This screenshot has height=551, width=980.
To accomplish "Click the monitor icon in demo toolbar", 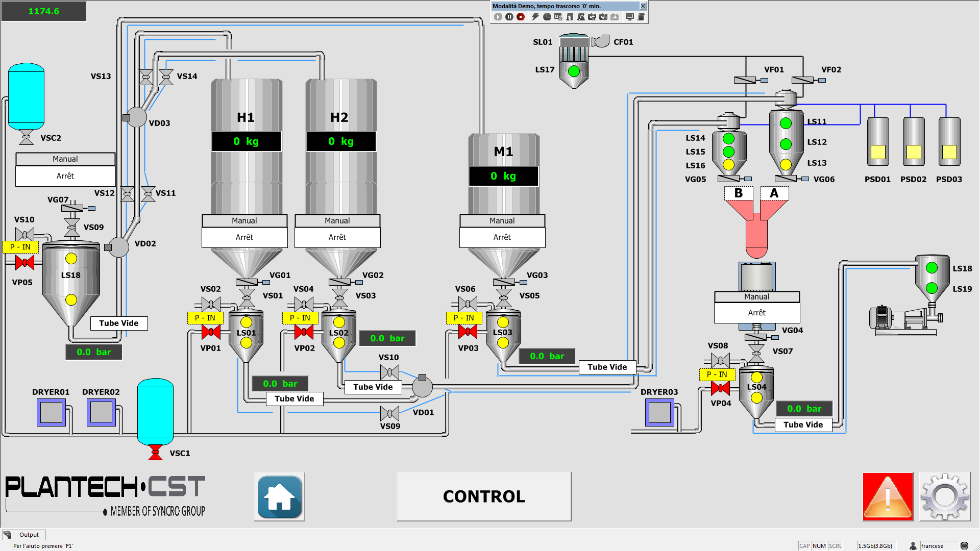I will click(x=629, y=17).
